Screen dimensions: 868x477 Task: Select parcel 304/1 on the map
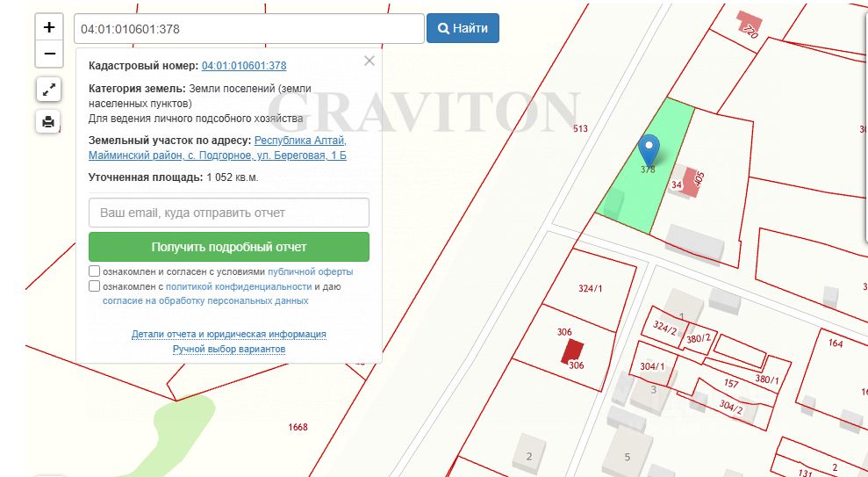click(652, 365)
